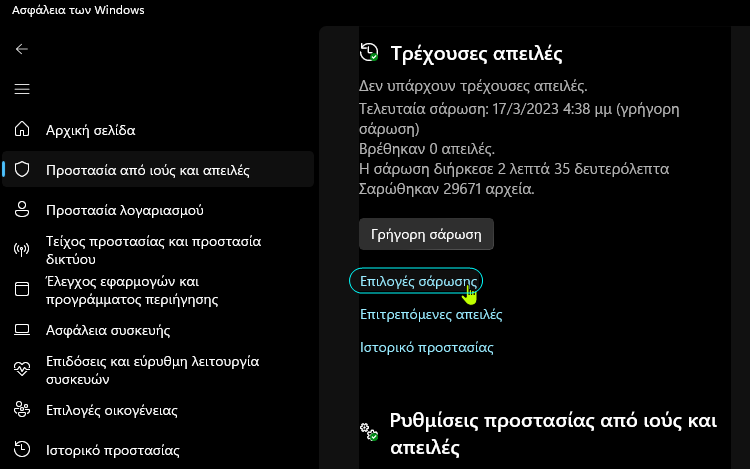The image size is (750, 469).
Task: Click the Ρυθμίσεις προστασίας από ιούς heading
Action: (553, 434)
